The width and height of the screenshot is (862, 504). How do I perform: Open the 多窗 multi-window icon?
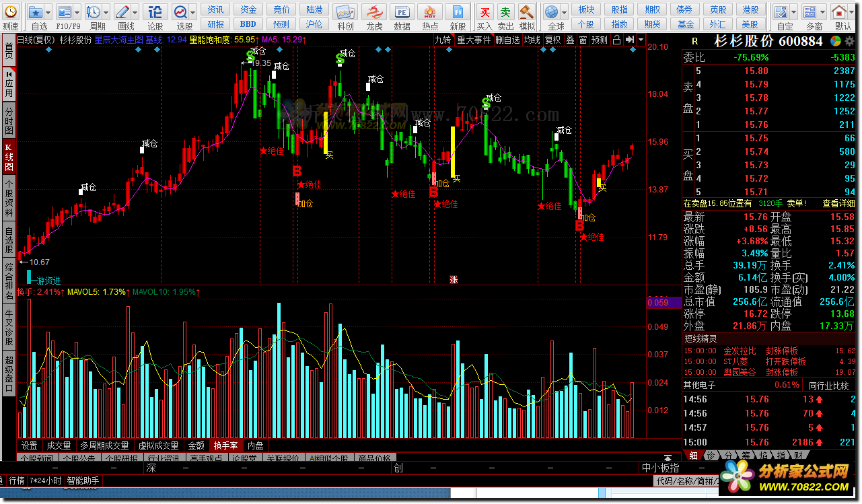click(x=810, y=12)
